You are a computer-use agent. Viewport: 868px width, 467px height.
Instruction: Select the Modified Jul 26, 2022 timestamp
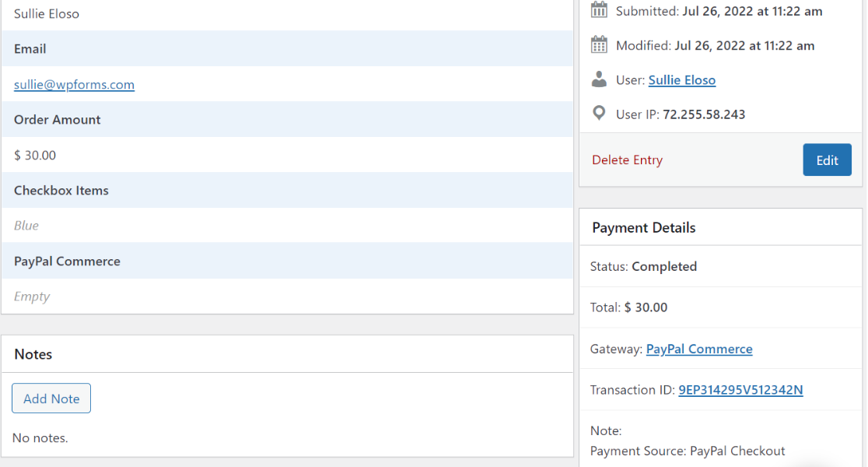pos(744,45)
